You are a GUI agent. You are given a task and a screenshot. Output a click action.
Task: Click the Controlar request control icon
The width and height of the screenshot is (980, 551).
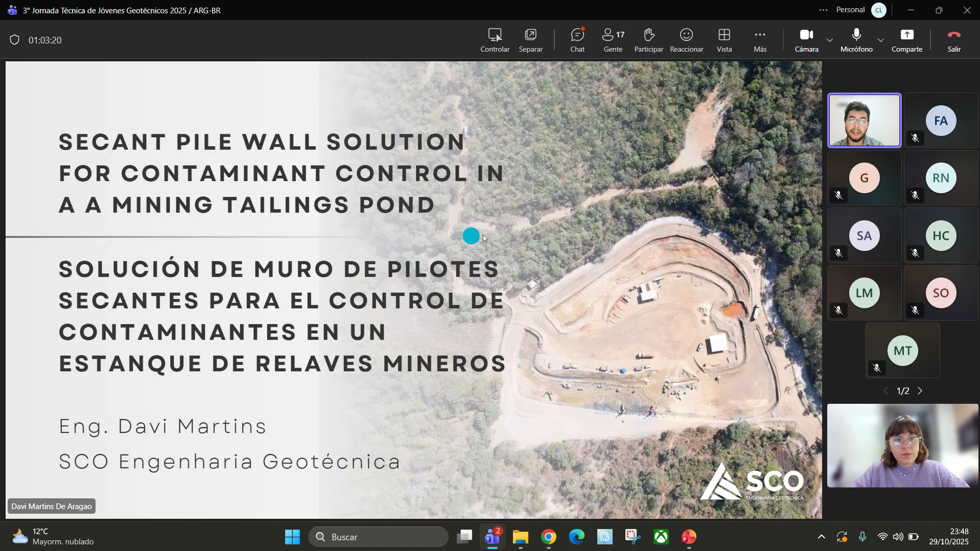tap(495, 40)
